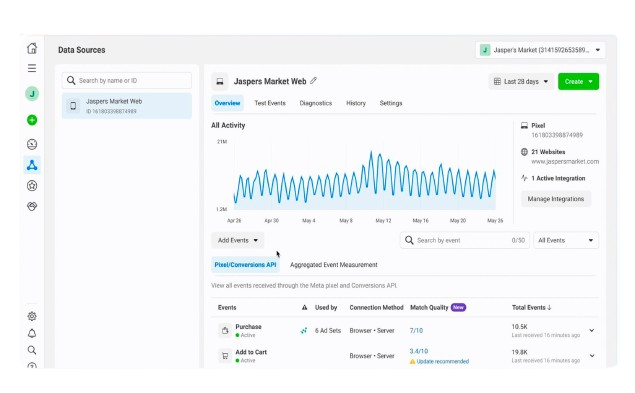
Task: Open the hamburger menu icon
Action: (32, 68)
